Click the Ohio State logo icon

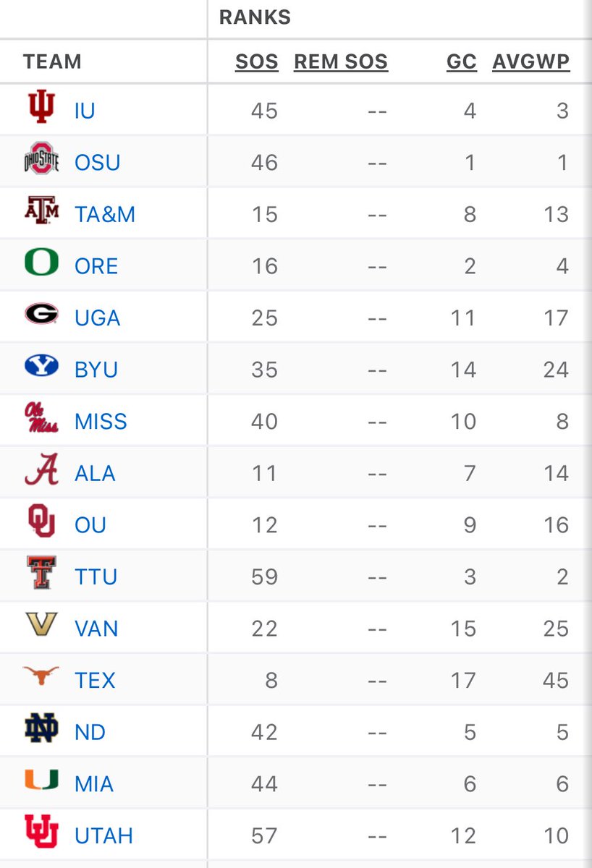click(41, 161)
